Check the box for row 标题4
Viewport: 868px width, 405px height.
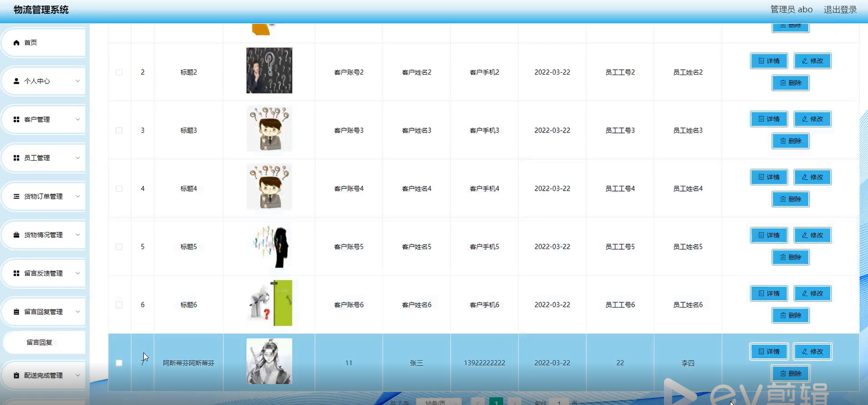pos(119,189)
